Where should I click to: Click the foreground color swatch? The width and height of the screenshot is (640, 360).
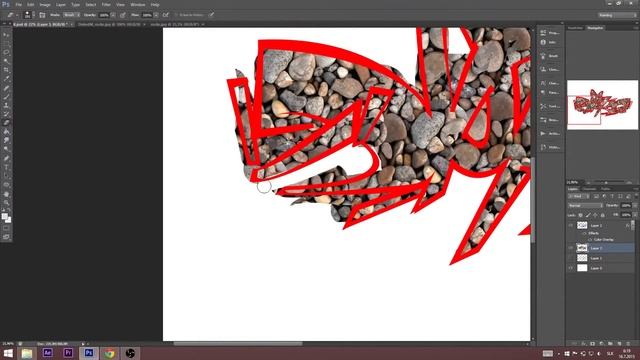click(5, 217)
